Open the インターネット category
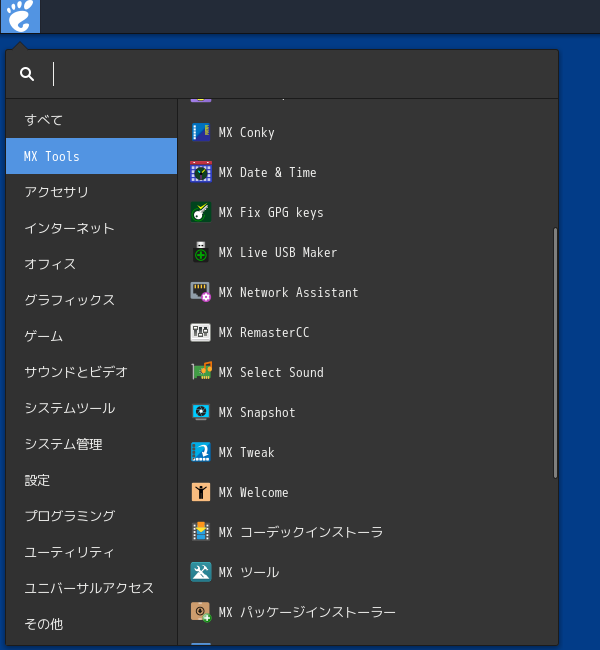This screenshot has height=650, width=600. [92, 228]
